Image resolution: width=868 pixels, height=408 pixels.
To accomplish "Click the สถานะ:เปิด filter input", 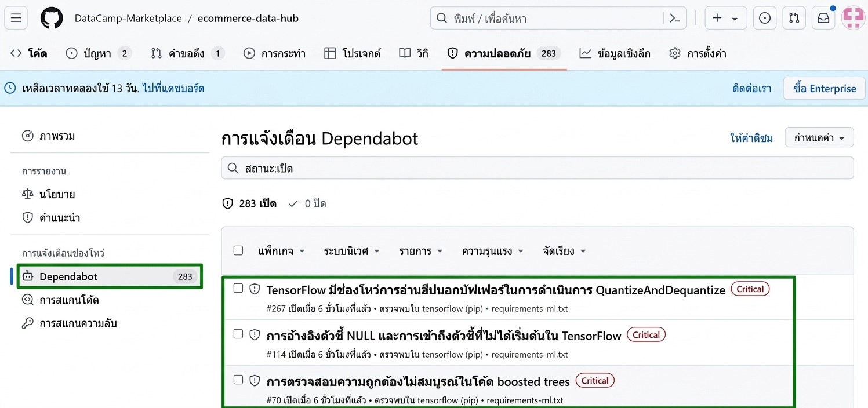I will tap(537, 168).
